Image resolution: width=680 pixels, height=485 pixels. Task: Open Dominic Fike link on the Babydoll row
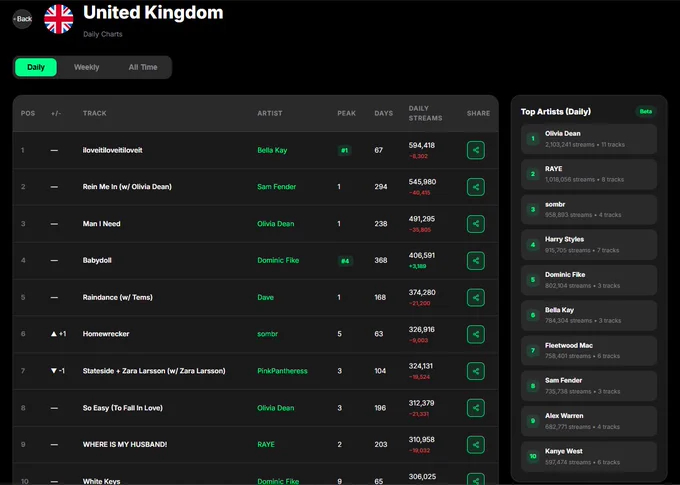click(278, 260)
